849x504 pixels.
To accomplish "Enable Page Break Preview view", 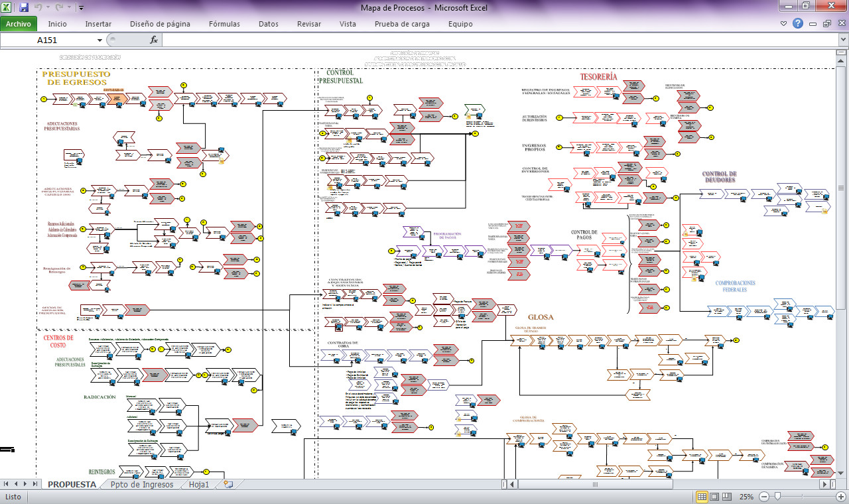I will coord(727,497).
